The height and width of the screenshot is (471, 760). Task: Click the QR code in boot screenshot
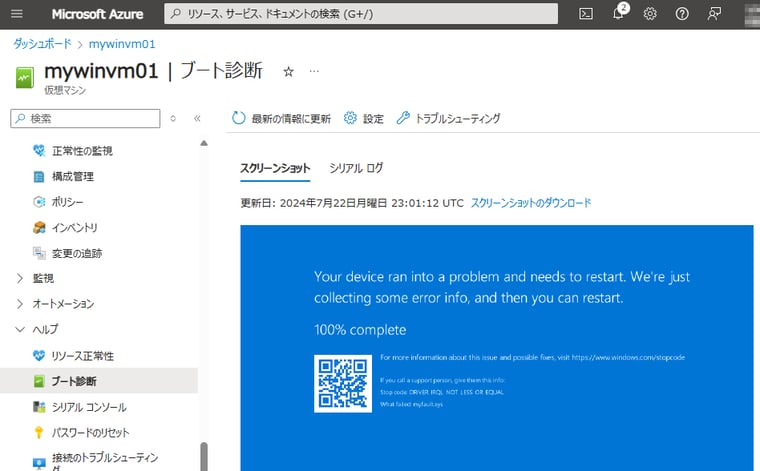tap(343, 383)
